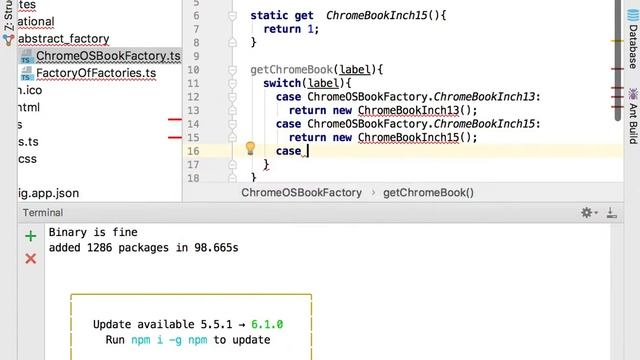Select the abstract_factory folder

tap(64, 39)
